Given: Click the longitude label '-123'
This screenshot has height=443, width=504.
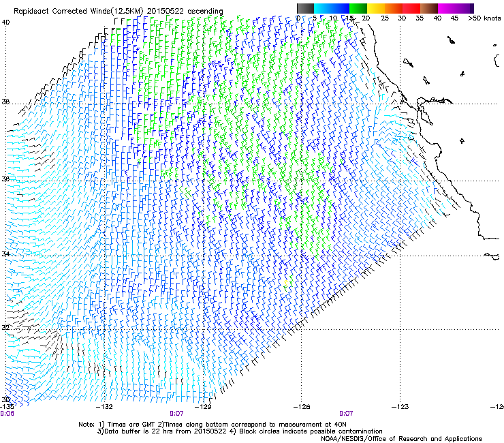Looking at the screenshot, I should pyautogui.click(x=400, y=407).
